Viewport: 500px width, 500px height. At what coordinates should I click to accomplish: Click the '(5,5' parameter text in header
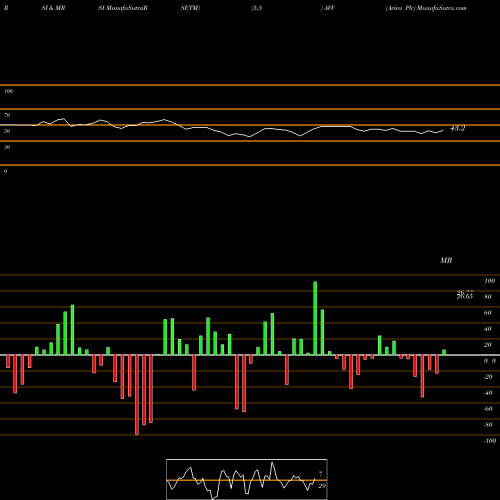pos(257,8)
